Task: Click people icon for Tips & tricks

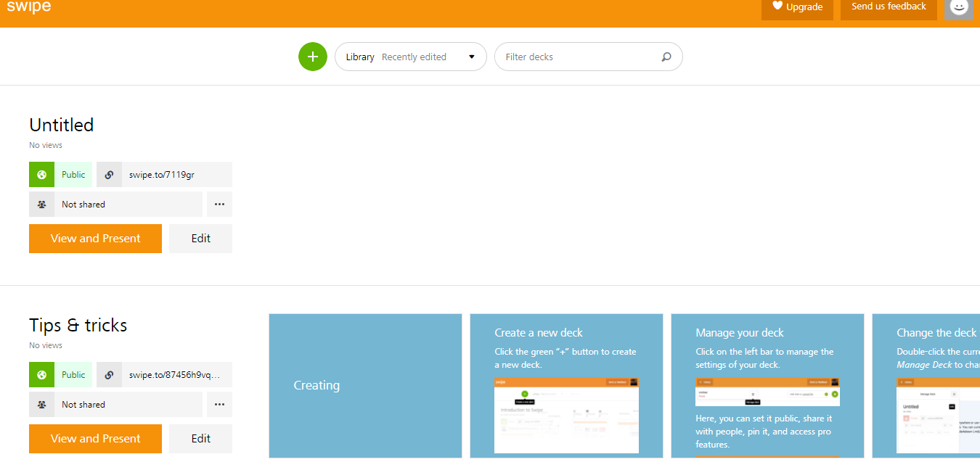Action: click(41, 405)
